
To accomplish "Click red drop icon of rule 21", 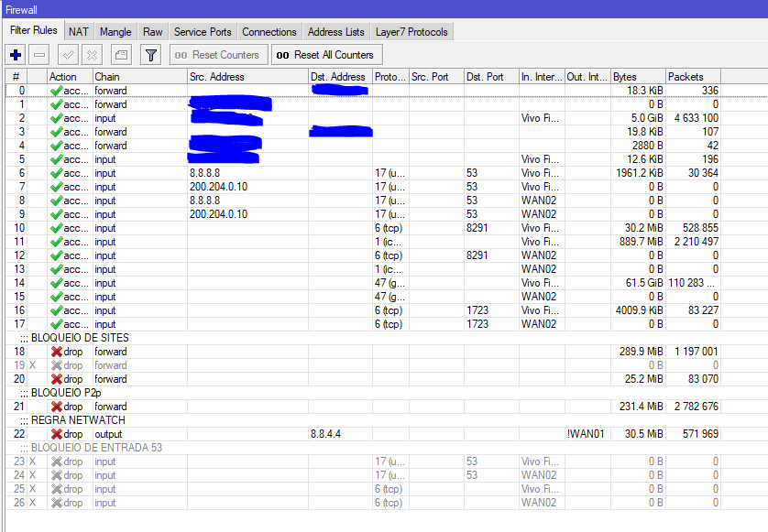I will [57, 407].
